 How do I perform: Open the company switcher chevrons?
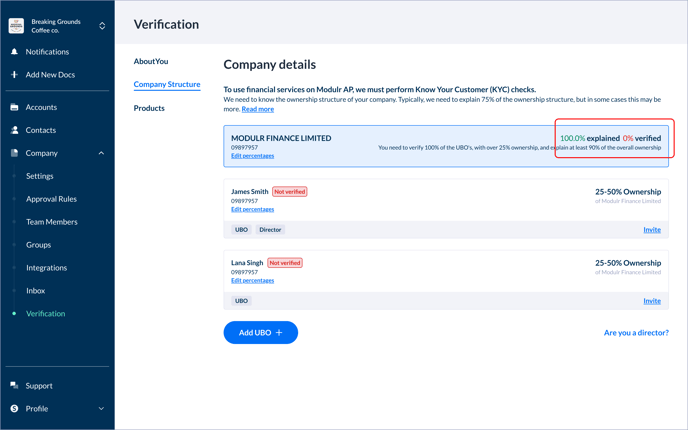click(102, 26)
